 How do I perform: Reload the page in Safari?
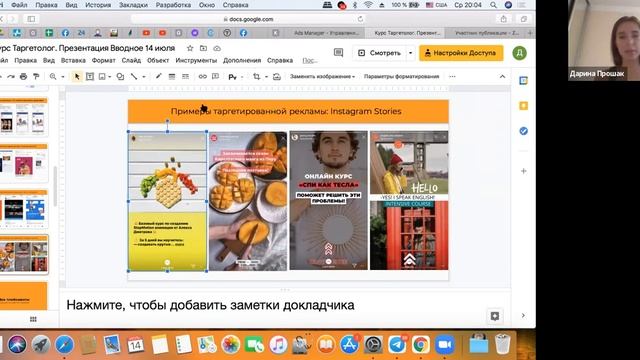click(x=360, y=19)
